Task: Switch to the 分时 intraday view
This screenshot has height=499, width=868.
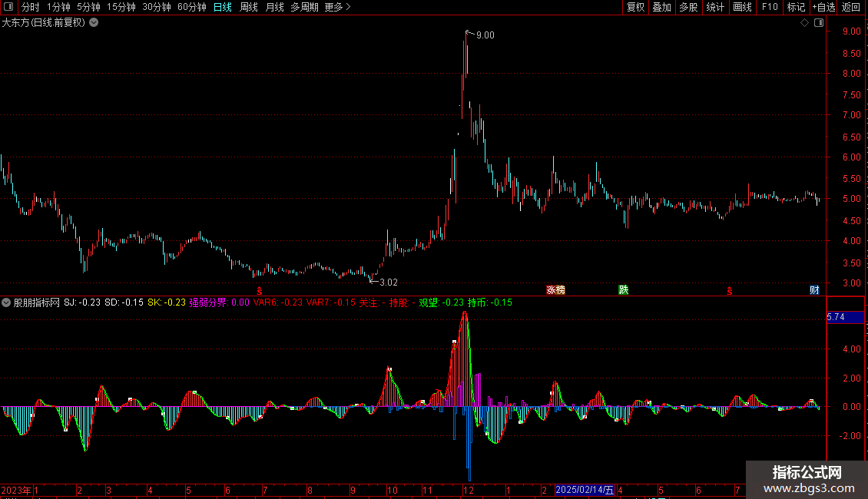Action: 31,7
